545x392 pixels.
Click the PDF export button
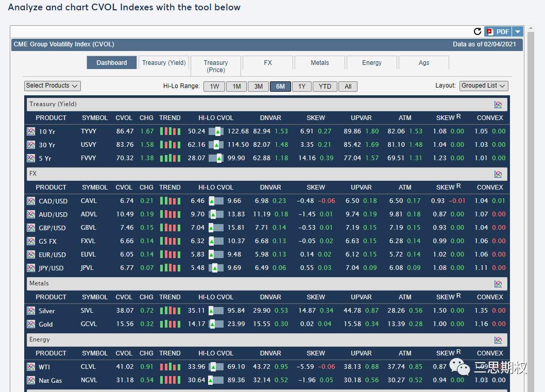499,31
